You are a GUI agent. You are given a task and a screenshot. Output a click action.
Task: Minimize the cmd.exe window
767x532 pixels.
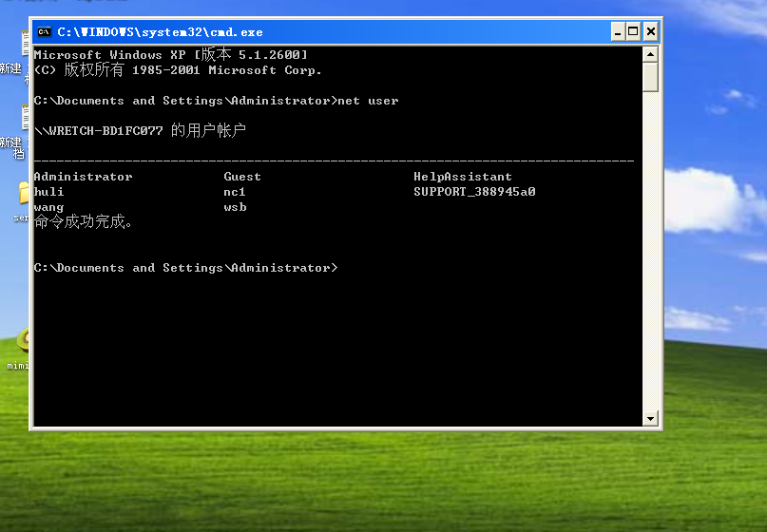(x=618, y=32)
